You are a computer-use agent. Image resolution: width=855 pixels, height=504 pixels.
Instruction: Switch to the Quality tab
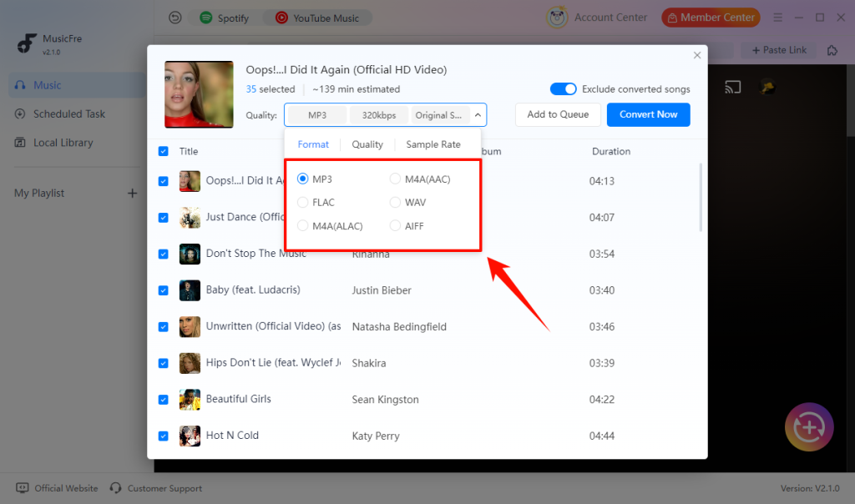point(367,144)
